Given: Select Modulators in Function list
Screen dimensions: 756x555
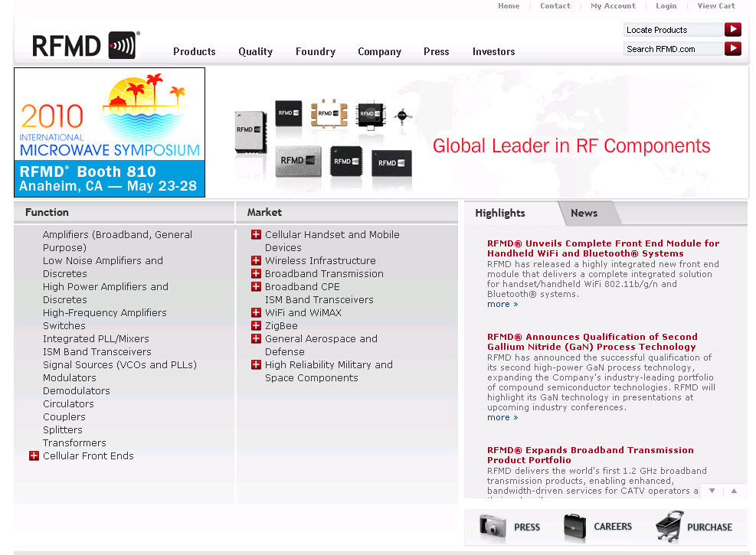Looking at the screenshot, I should pyautogui.click(x=70, y=377).
